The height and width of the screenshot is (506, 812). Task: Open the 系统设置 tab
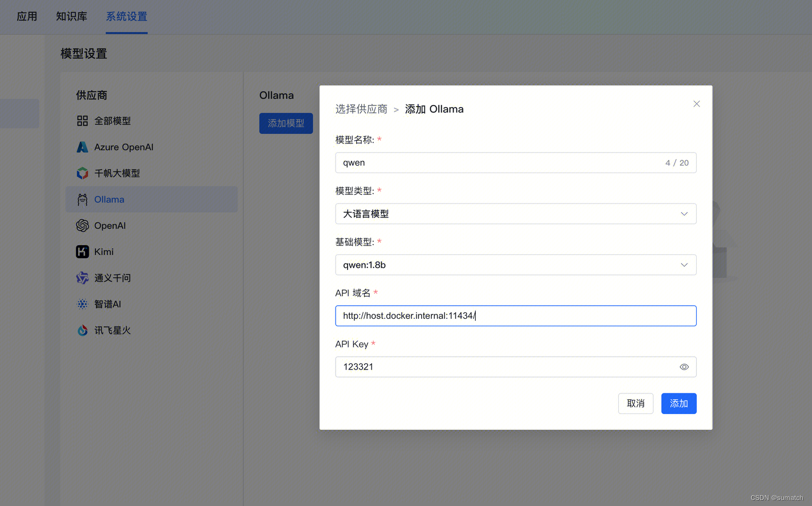click(x=127, y=17)
